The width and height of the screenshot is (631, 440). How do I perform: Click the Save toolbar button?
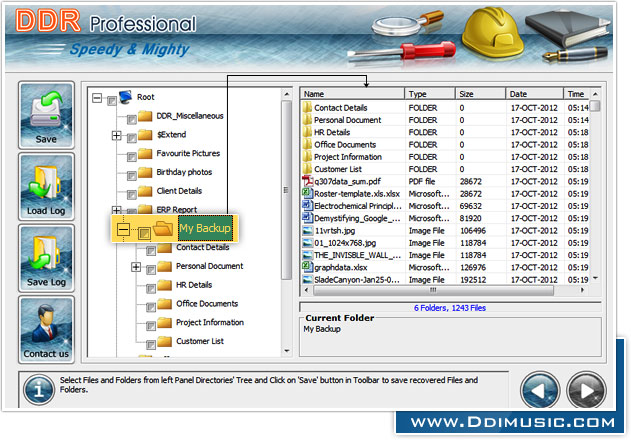click(46, 115)
